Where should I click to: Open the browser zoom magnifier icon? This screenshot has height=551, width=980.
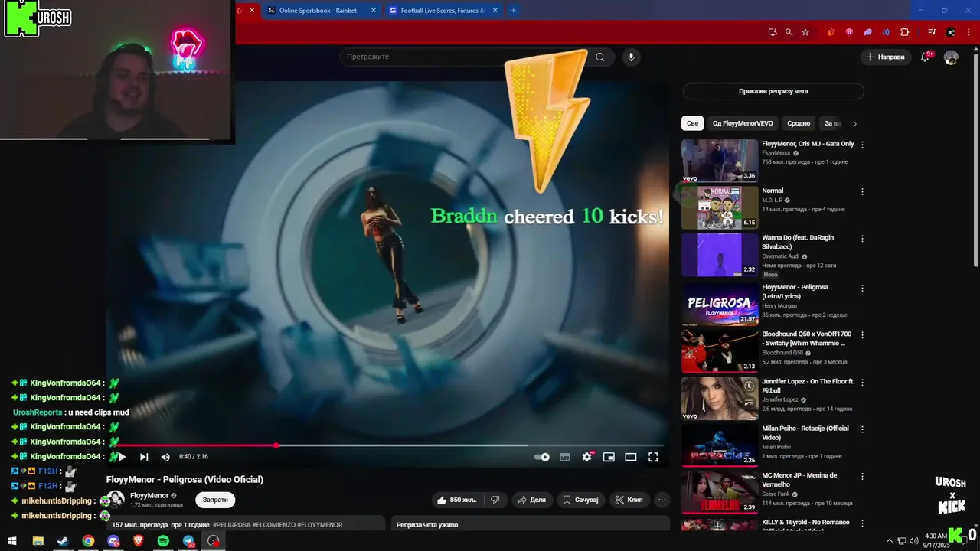[x=789, y=32]
